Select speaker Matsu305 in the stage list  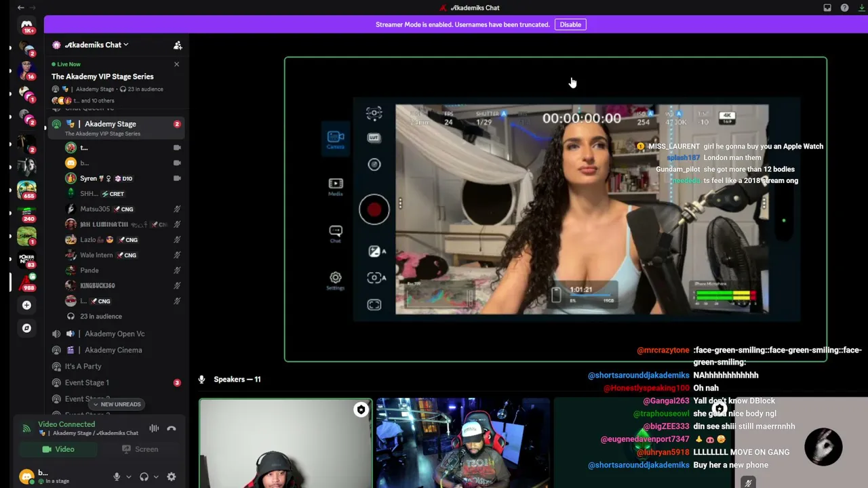click(122, 209)
